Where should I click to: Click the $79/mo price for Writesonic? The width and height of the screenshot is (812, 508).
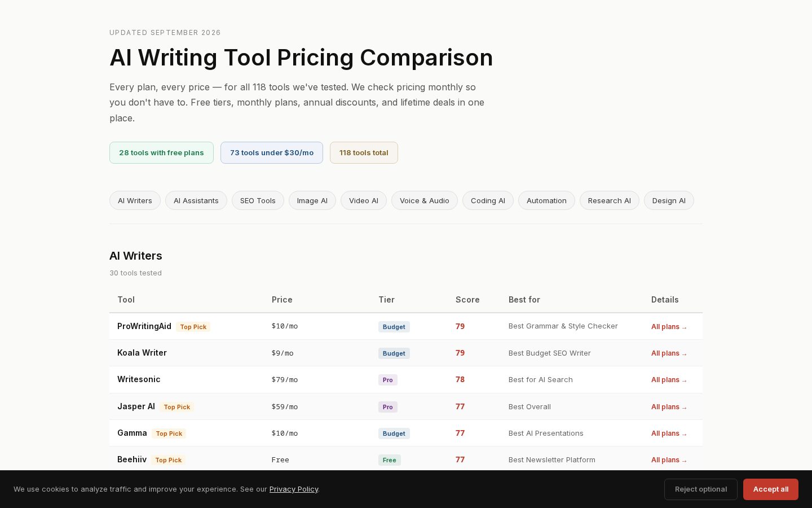[285, 380]
